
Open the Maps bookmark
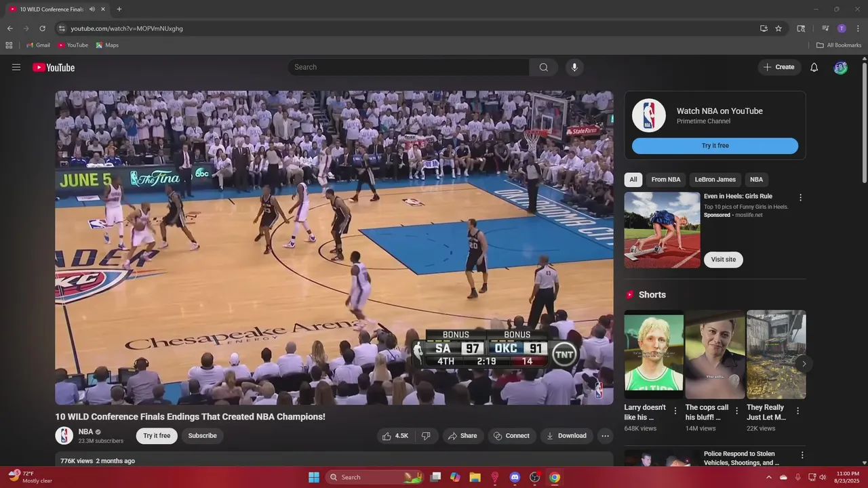tap(107, 45)
